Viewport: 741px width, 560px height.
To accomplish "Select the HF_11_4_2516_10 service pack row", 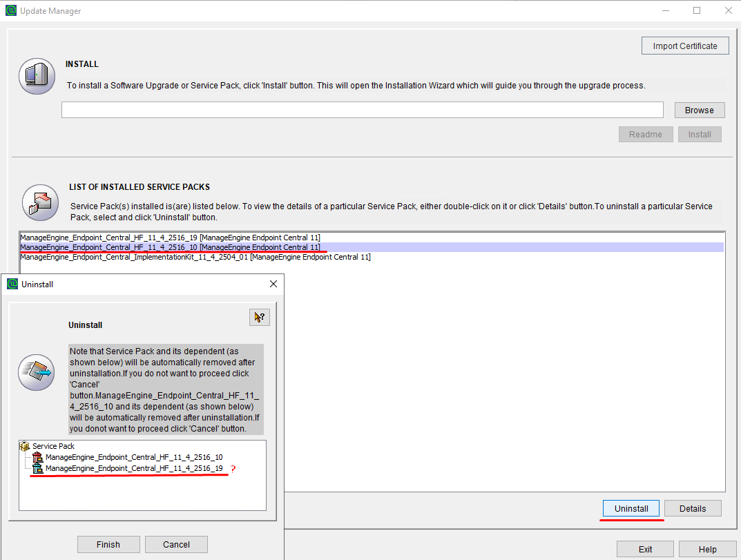I will tap(372, 247).
